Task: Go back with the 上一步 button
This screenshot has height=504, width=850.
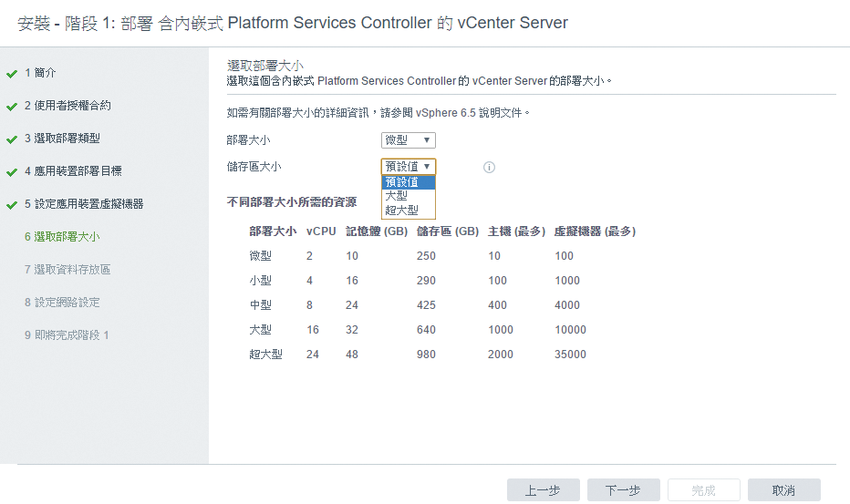Action: [x=544, y=490]
